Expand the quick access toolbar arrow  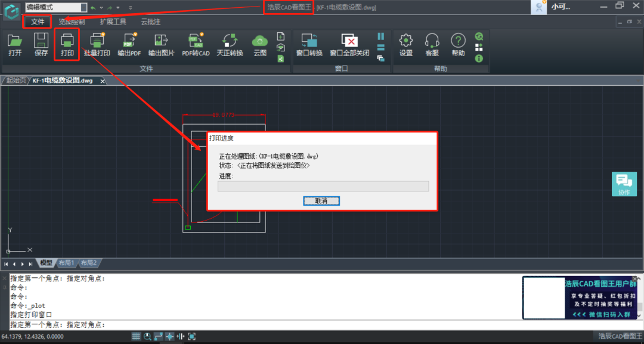point(131,7)
